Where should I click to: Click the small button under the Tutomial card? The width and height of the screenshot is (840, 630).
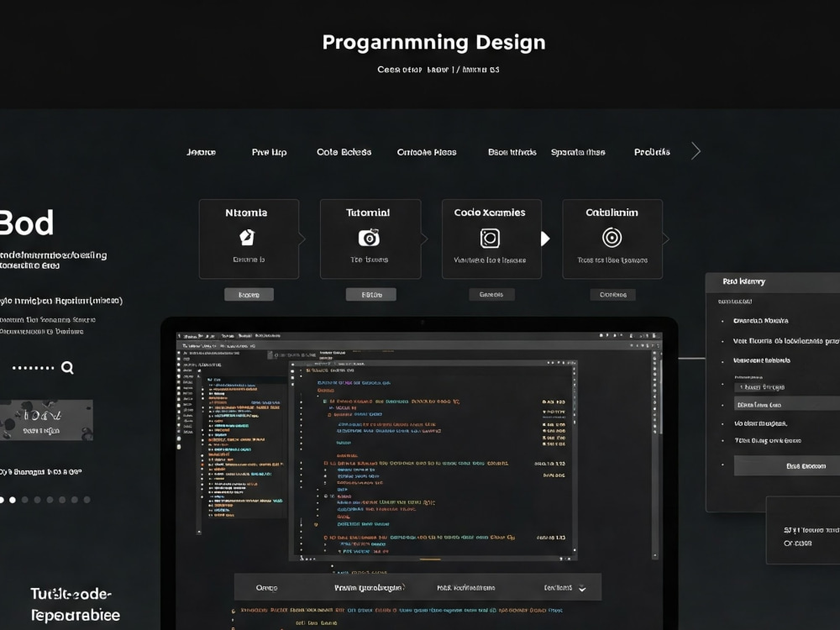click(370, 295)
